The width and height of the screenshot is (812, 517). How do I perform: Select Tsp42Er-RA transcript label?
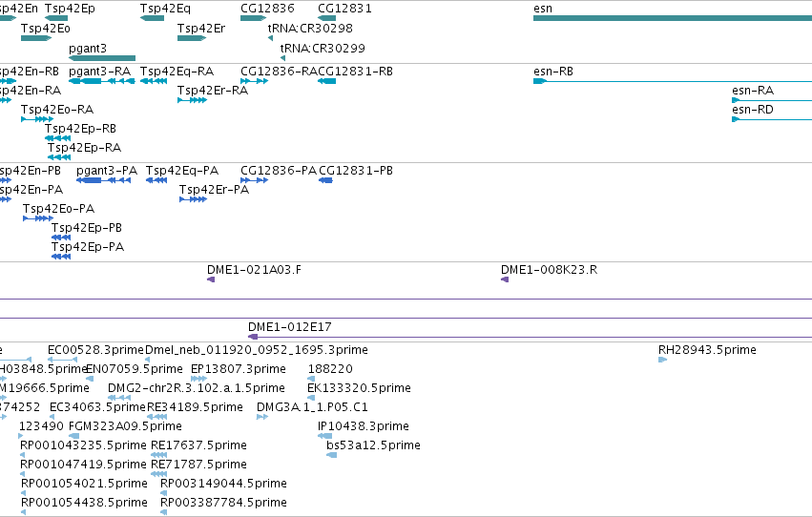(213, 91)
